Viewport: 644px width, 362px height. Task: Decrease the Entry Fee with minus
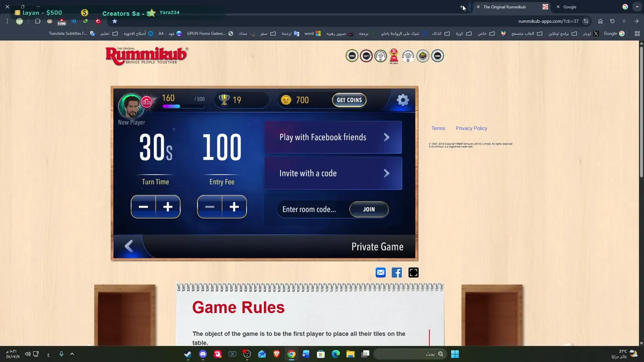[210, 207]
